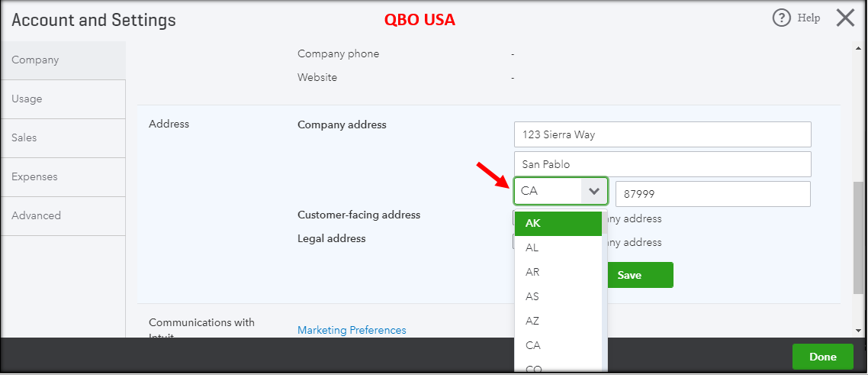The image size is (868, 375).
Task: Click the Website label
Action: point(317,78)
